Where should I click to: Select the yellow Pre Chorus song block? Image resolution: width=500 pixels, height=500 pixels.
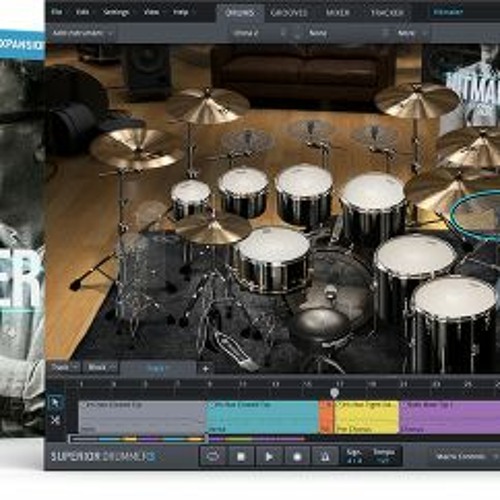366,417
